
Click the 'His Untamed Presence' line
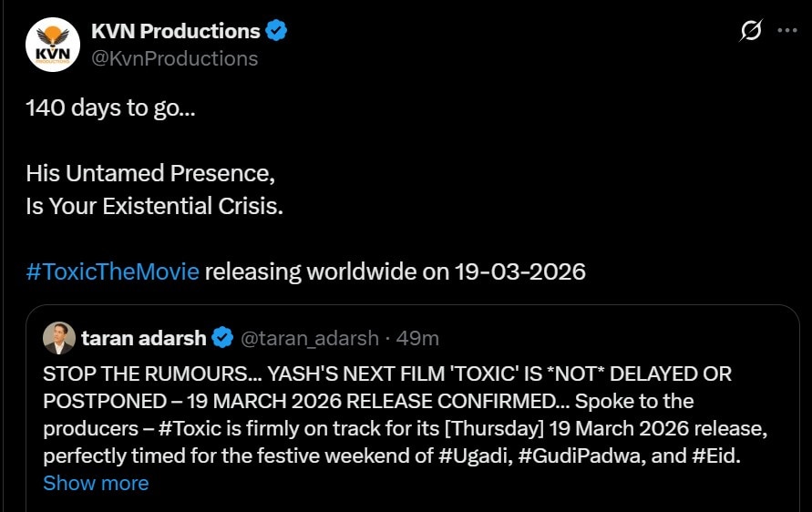(x=150, y=173)
